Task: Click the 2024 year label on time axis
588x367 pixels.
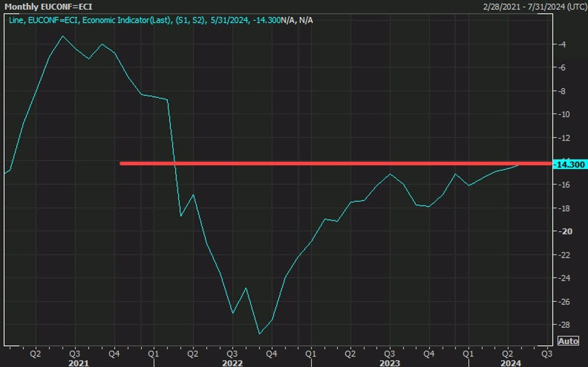Action: (511, 363)
